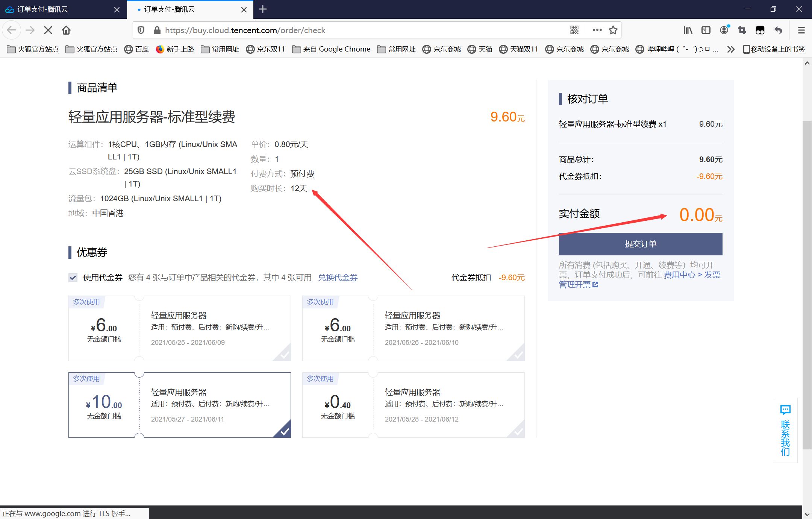Select the ¥0.40 voucher card

(413, 405)
